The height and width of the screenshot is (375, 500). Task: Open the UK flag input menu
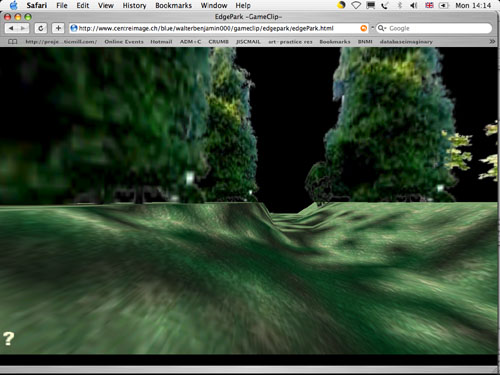tap(429, 5)
